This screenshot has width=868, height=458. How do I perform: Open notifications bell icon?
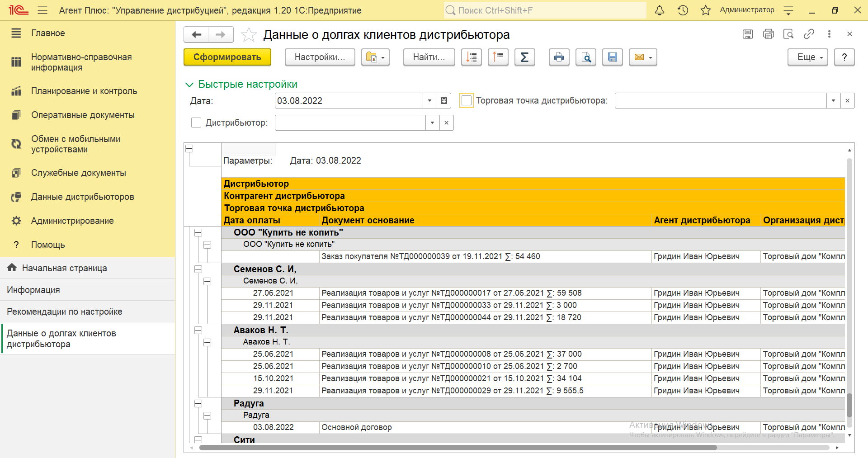point(660,10)
